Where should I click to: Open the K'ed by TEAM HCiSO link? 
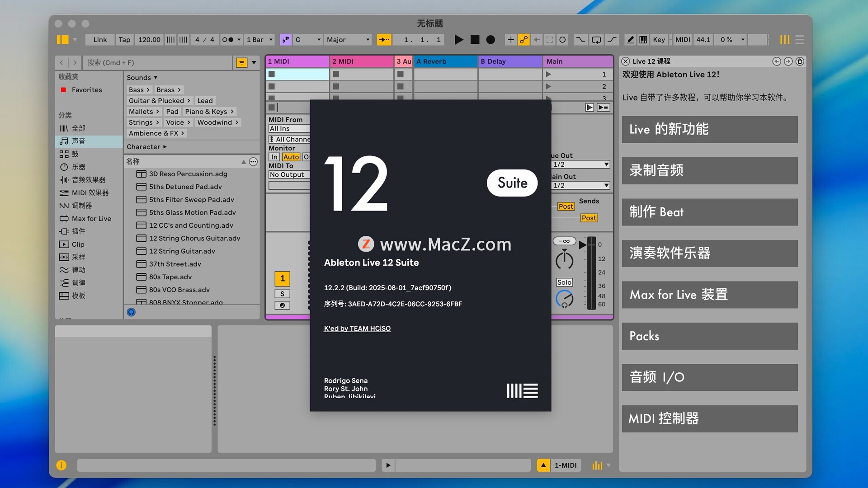click(357, 328)
